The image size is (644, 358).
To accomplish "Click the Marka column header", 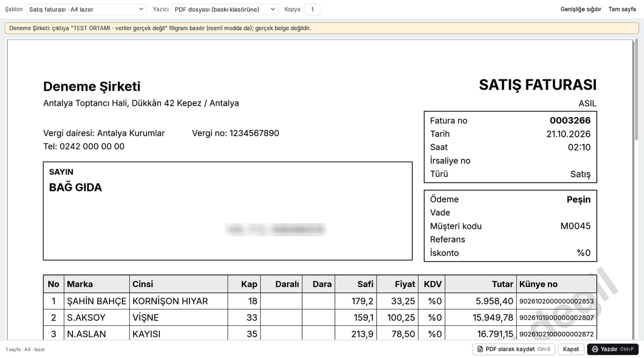I will (x=97, y=284).
